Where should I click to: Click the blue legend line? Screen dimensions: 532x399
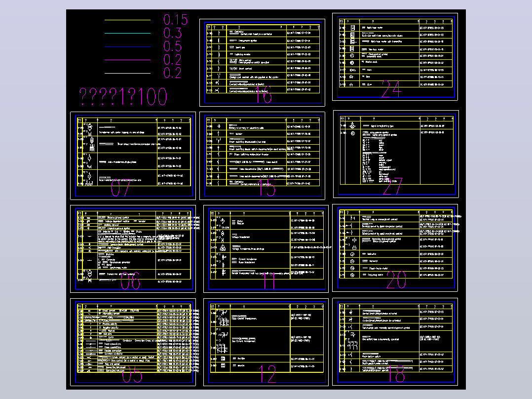point(127,46)
